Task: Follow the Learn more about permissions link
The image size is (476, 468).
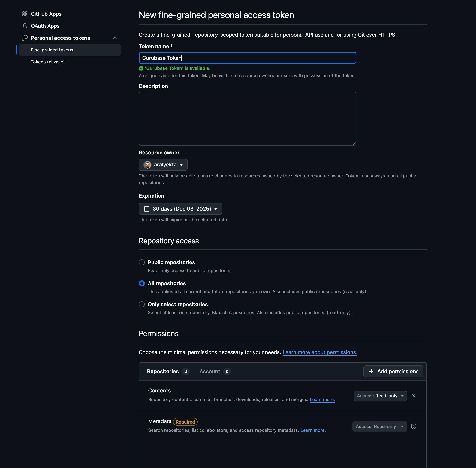Action: pyautogui.click(x=320, y=352)
